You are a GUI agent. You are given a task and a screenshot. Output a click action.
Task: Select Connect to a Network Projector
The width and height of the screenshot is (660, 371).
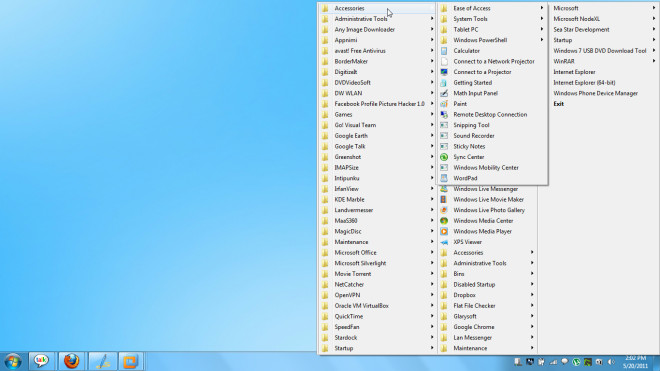coord(494,61)
